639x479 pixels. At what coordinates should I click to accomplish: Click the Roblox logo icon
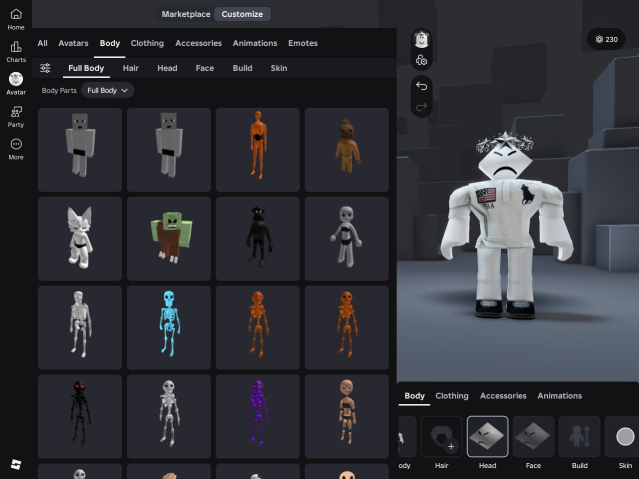(16, 464)
